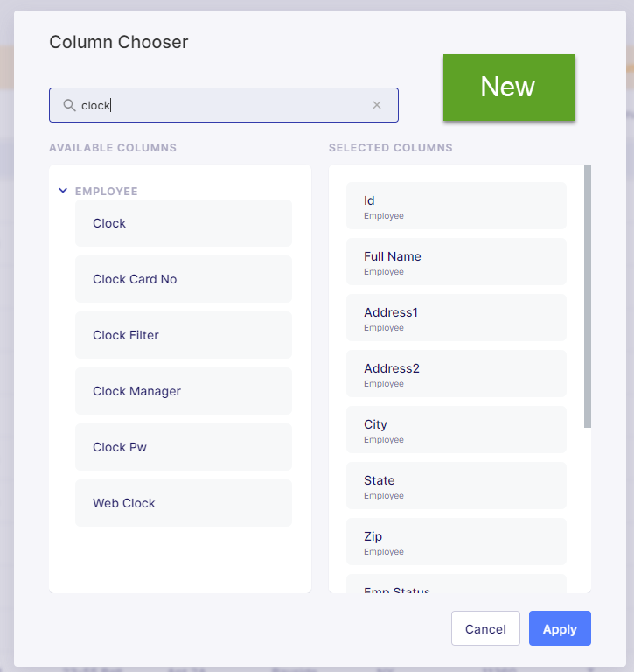The width and height of the screenshot is (634, 672).
Task: Cancel the column chooser dialog
Action: point(485,628)
